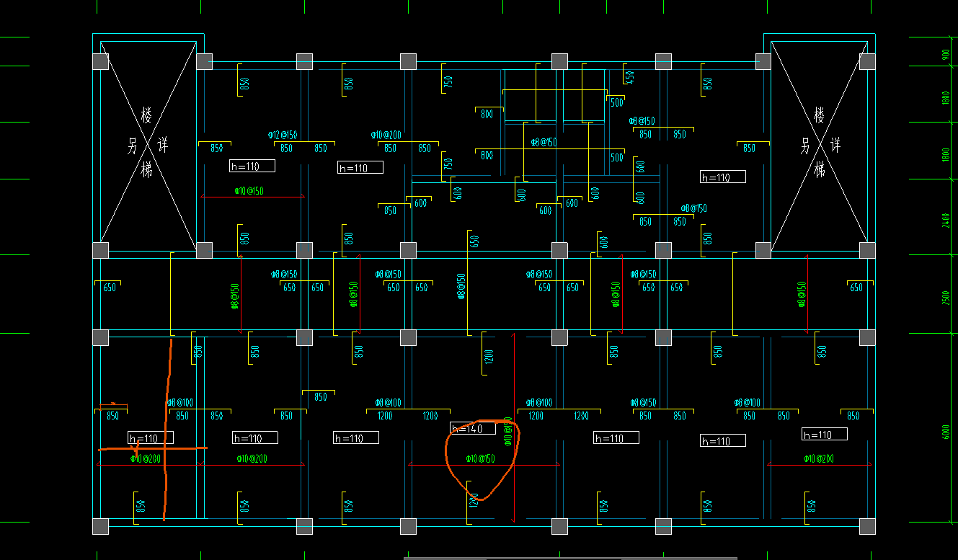Pick the Φ12@150 rebar annotation

click(283, 135)
